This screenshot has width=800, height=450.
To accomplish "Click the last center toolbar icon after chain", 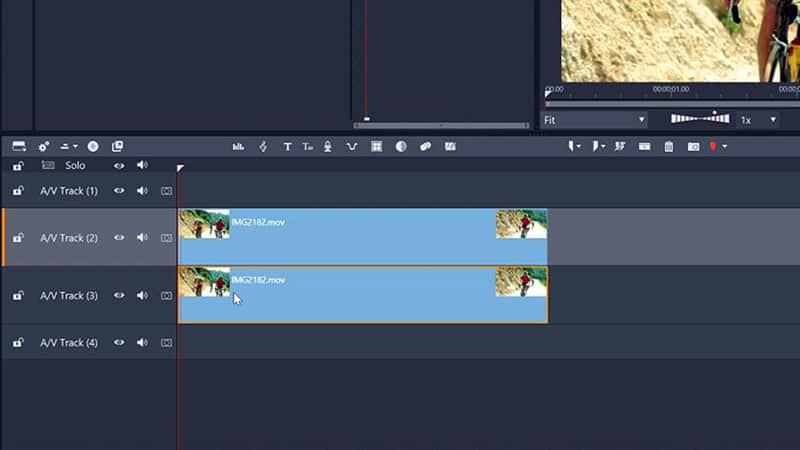I will [x=450, y=147].
